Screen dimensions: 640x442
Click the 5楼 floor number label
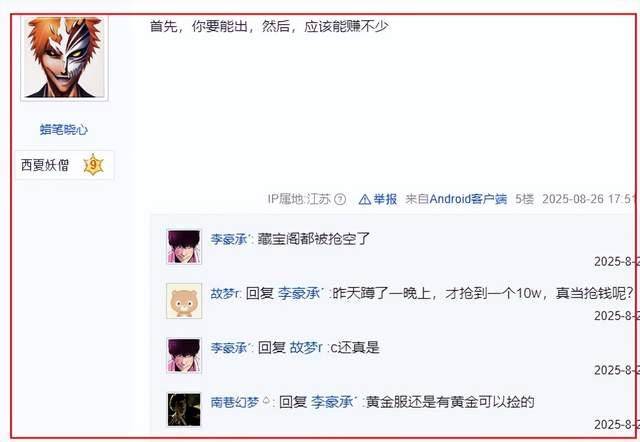coord(524,199)
